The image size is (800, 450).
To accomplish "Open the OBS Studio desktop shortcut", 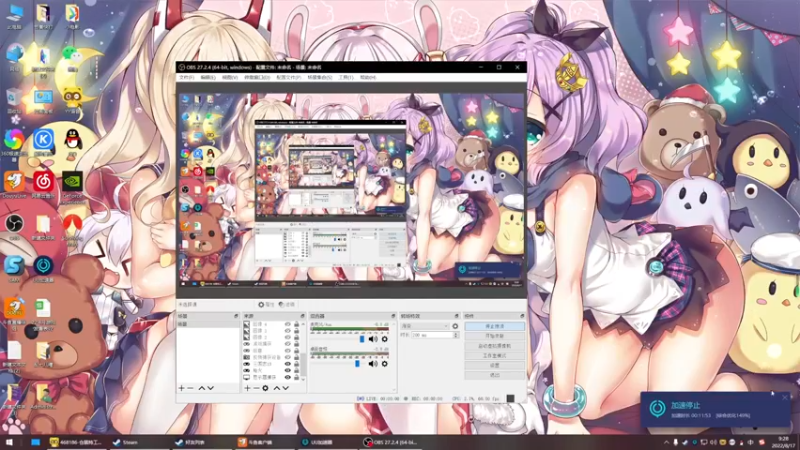I will pyautogui.click(x=14, y=227).
